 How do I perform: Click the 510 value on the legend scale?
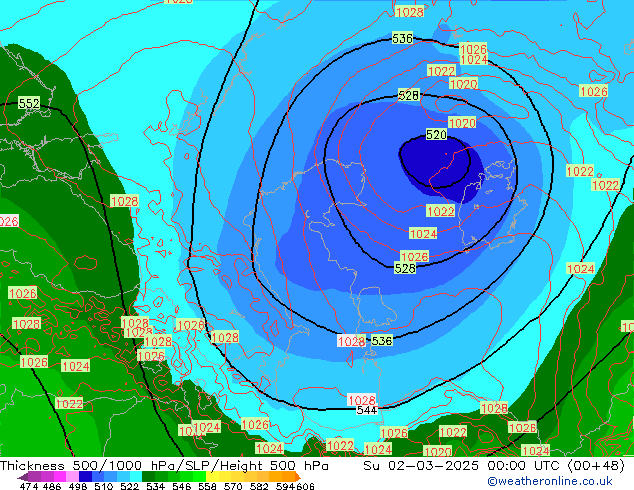click(103, 486)
